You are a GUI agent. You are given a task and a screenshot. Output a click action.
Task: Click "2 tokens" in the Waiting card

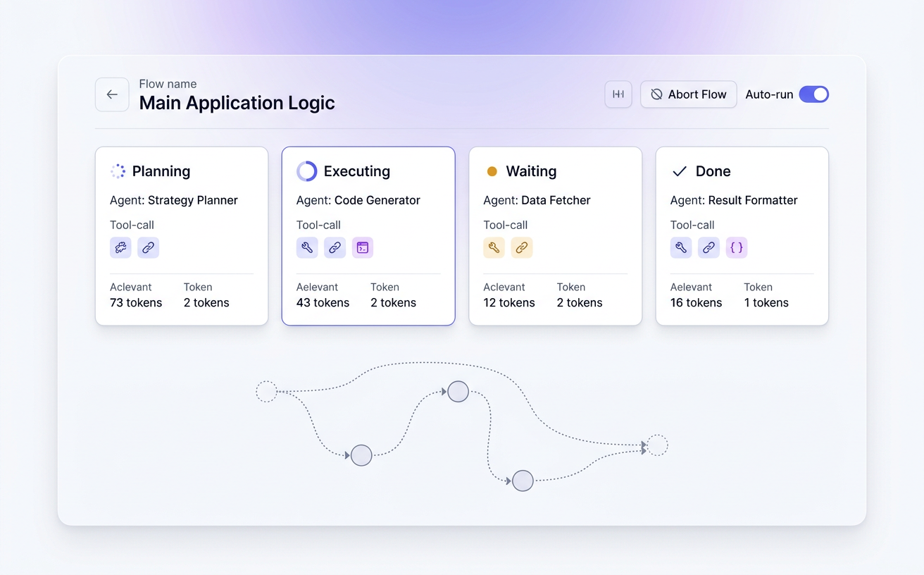[x=580, y=303]
